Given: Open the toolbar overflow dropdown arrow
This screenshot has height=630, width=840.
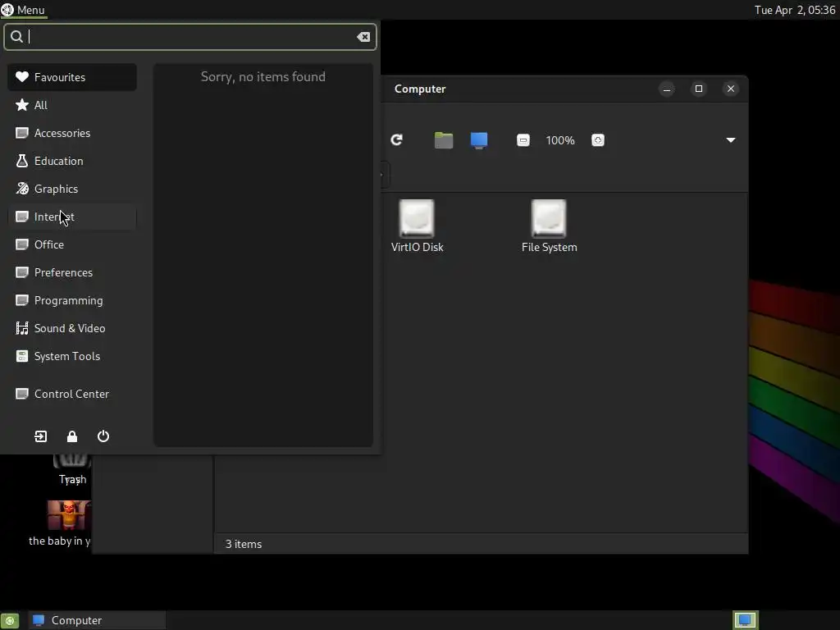Looking at the screenshot, I should pyautogui.click(x=731, y=140).
